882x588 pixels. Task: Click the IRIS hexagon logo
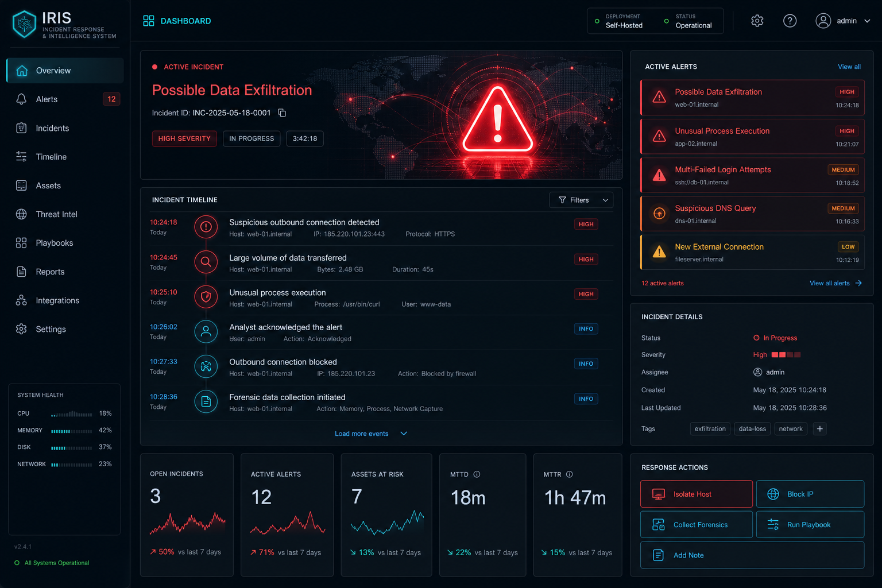(24, 24)
